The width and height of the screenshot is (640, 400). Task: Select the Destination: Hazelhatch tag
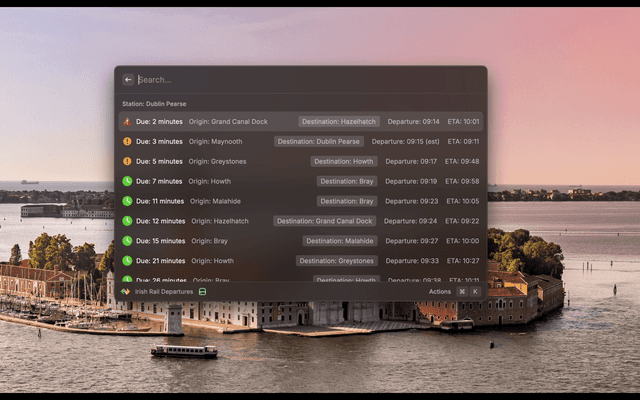click(x=339, y=122)
